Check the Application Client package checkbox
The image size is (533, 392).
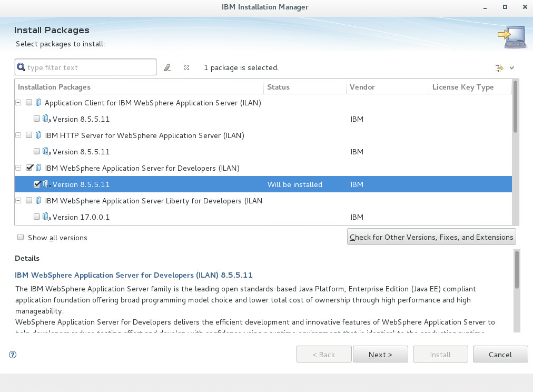(x=29, y=102)
